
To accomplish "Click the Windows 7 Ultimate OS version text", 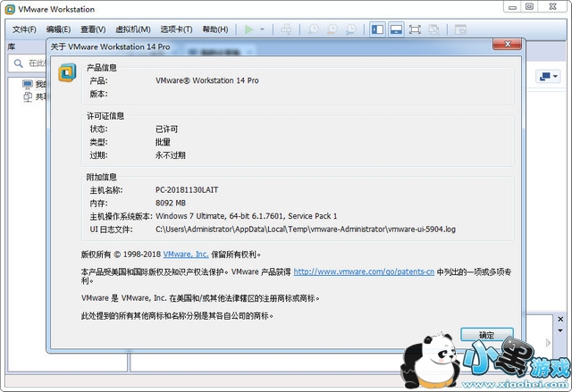I will [x=247, y=216].
